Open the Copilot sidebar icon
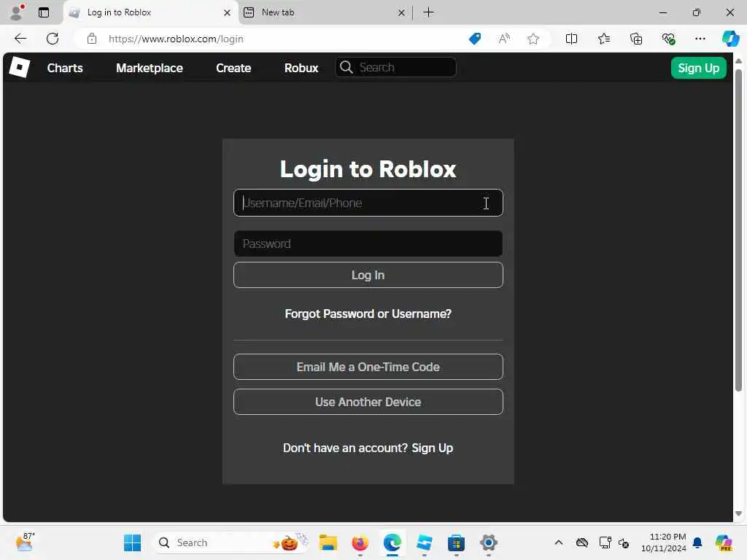 [x=730, y=39]
